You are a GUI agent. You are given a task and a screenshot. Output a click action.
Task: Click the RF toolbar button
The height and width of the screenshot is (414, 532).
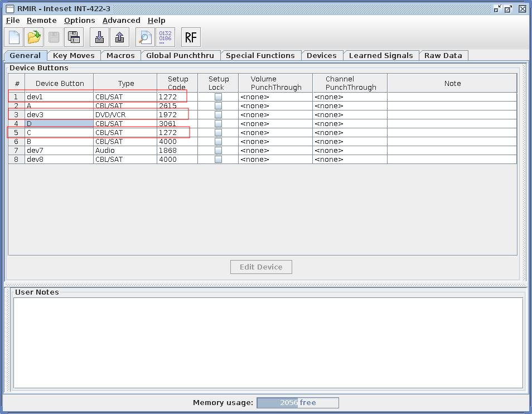pyautogui.click(x=191, y=37)
